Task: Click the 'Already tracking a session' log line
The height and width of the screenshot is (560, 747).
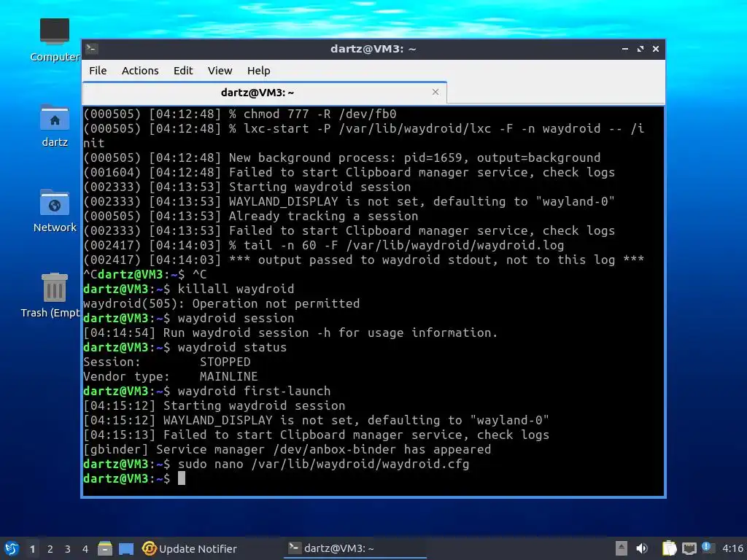Action: [251, 216]
